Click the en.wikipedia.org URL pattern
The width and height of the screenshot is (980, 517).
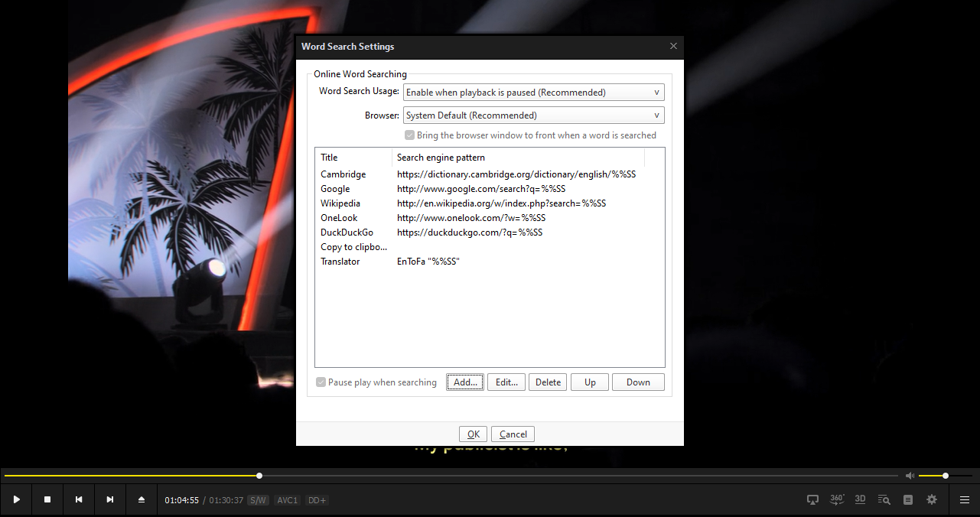point(501,203)
